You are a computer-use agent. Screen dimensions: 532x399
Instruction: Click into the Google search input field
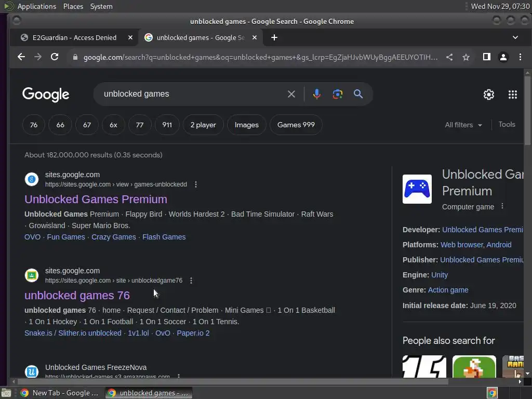[x=193, y=94]
